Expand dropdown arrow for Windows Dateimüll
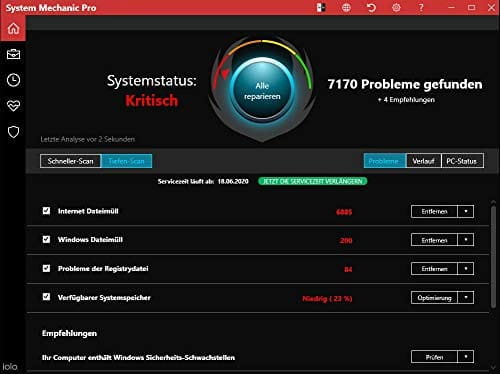The width and height of the screenshot is (500, 374). point(466,240)
